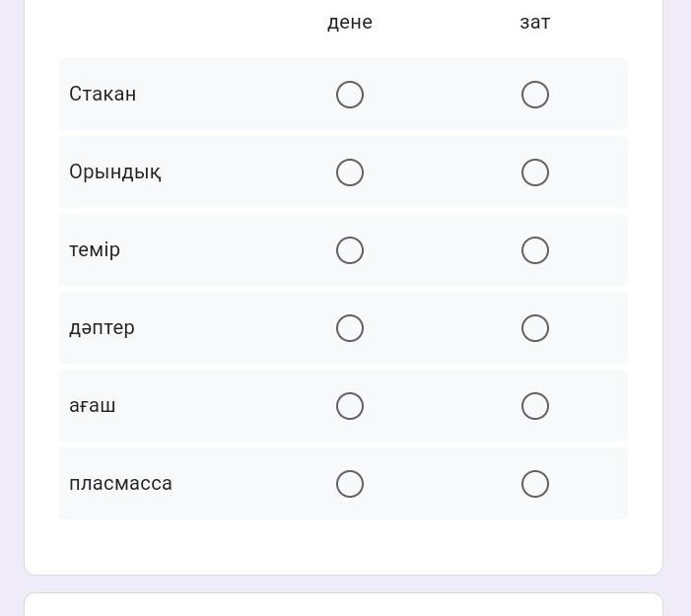Pick 'зат' radio button for дәптер

(x=535, y=328)
